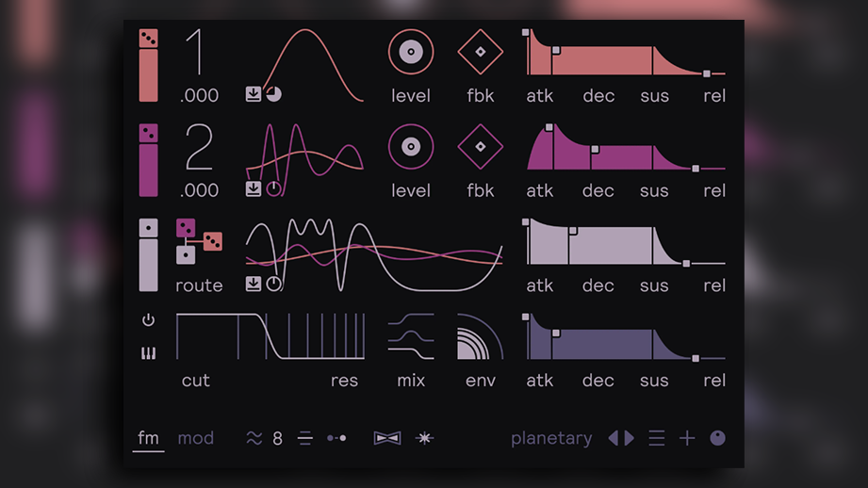Load a waveform for operator 2

254,189
